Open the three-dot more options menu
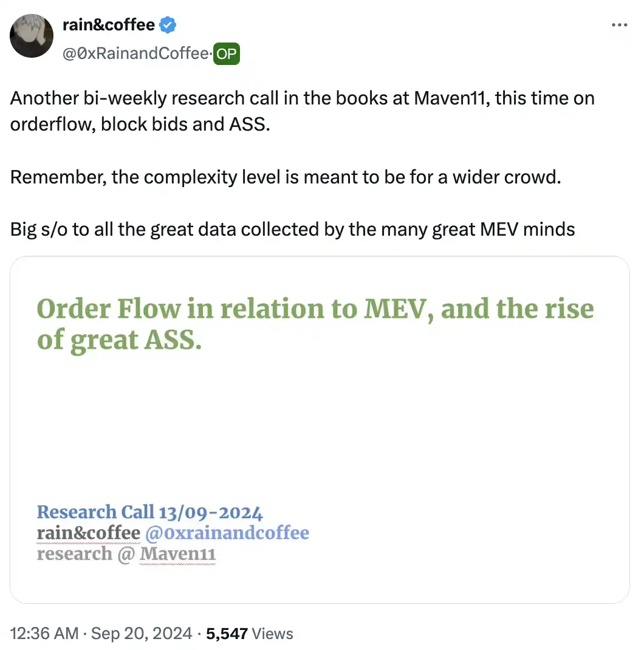The image size is (644, 650). [x=618, y=25]
